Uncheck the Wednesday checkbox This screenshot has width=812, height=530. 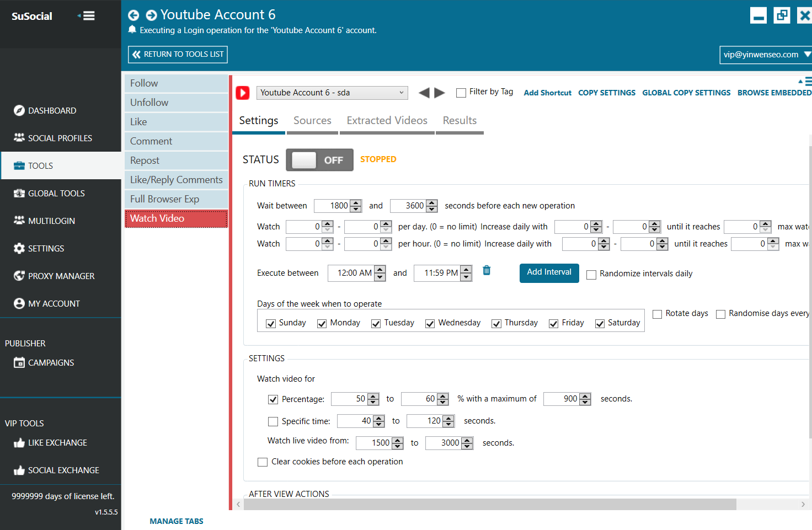430,324
